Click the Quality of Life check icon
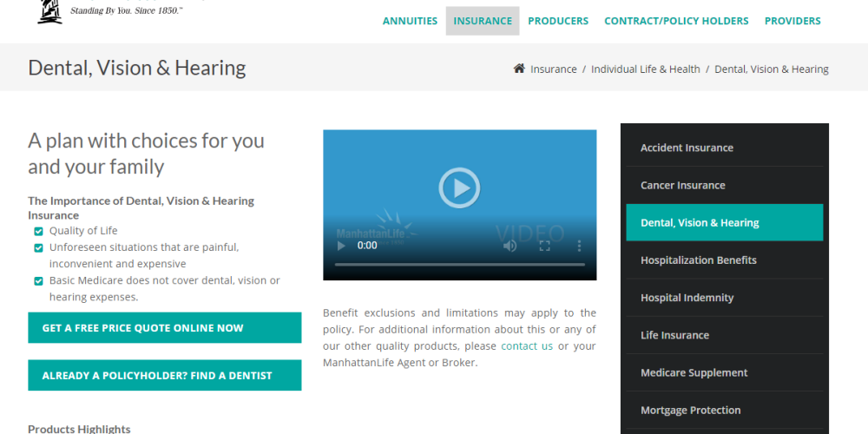 pos(38,232)
